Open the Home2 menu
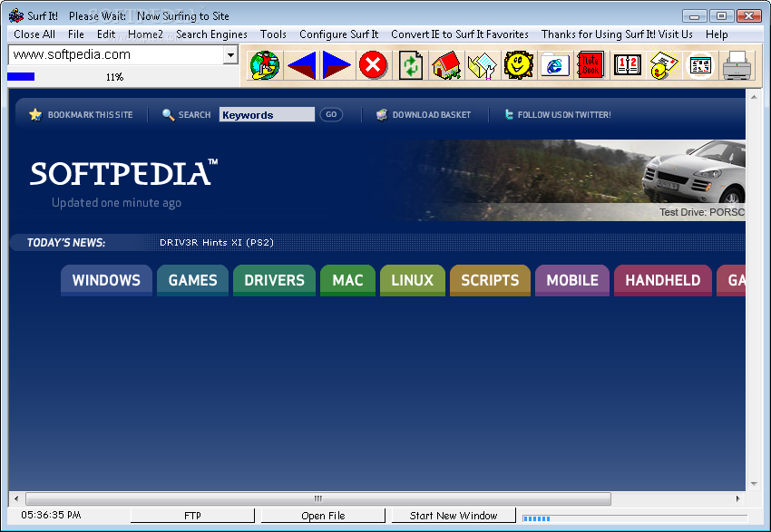This screenshot has width=771, height=532. point(145,34)
